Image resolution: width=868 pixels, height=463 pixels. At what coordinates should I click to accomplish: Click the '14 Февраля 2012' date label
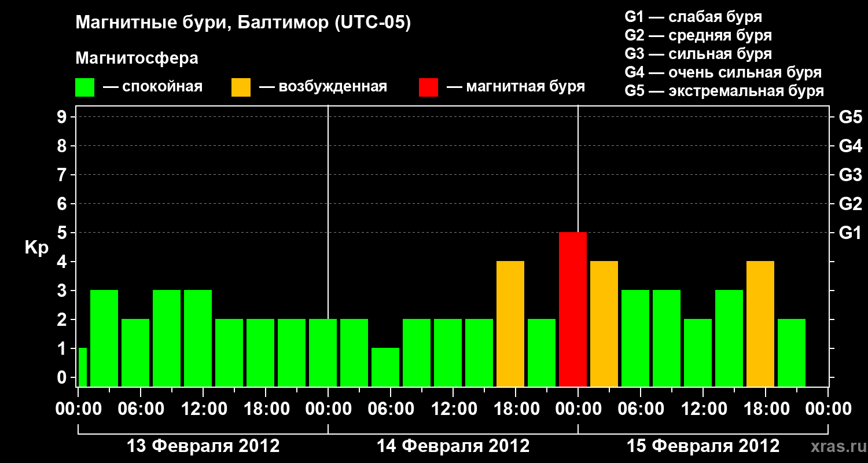point(453,446)
